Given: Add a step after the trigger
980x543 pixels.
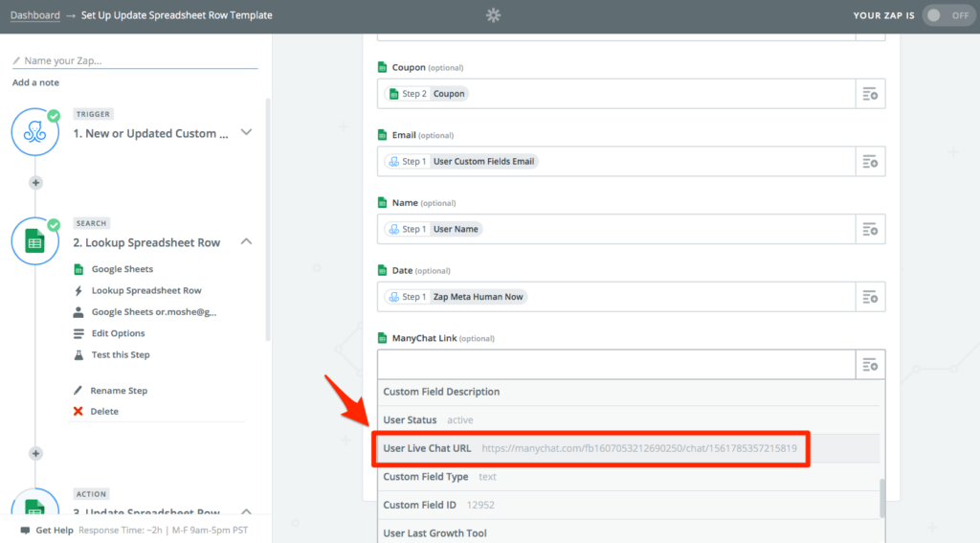Looking at the screenshot, I should point(35,183).
